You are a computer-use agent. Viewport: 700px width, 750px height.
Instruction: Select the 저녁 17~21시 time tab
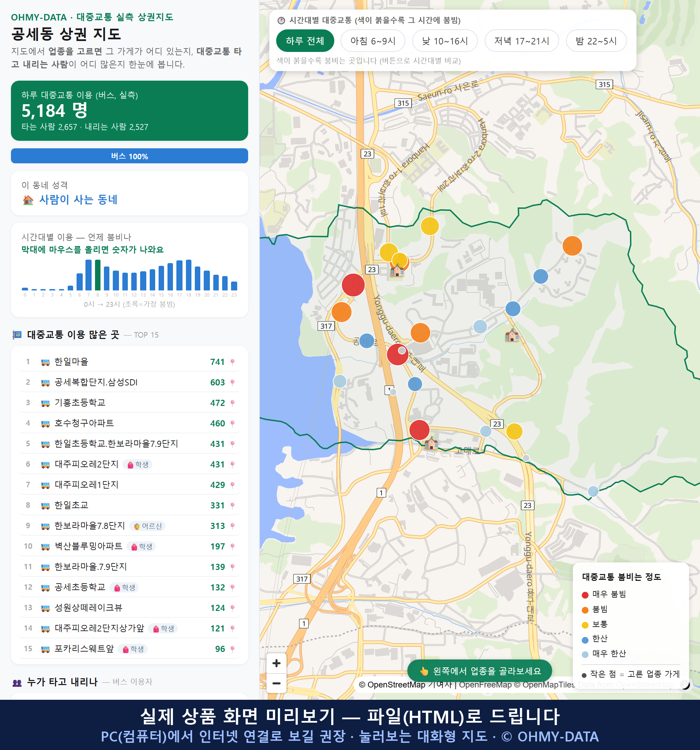[522, 41]
